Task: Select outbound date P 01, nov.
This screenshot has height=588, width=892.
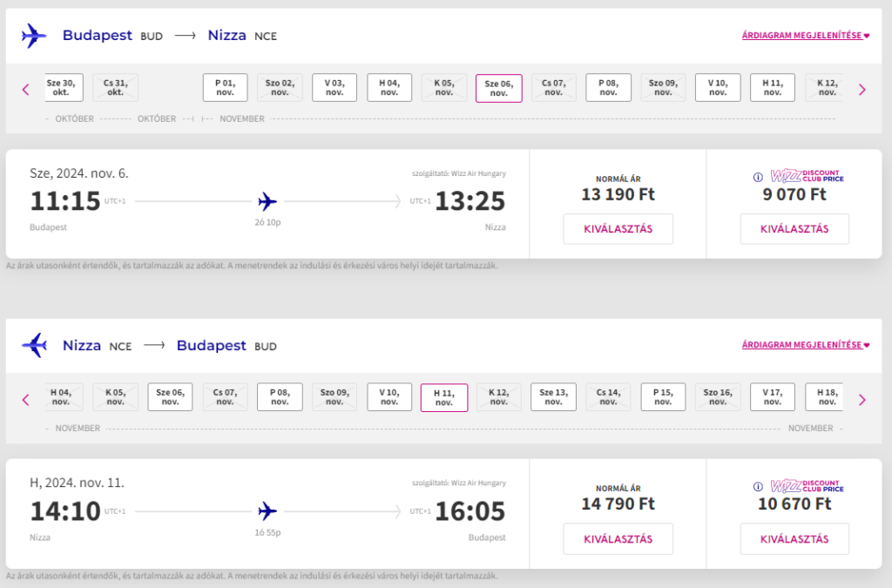Action: (225, 87)
